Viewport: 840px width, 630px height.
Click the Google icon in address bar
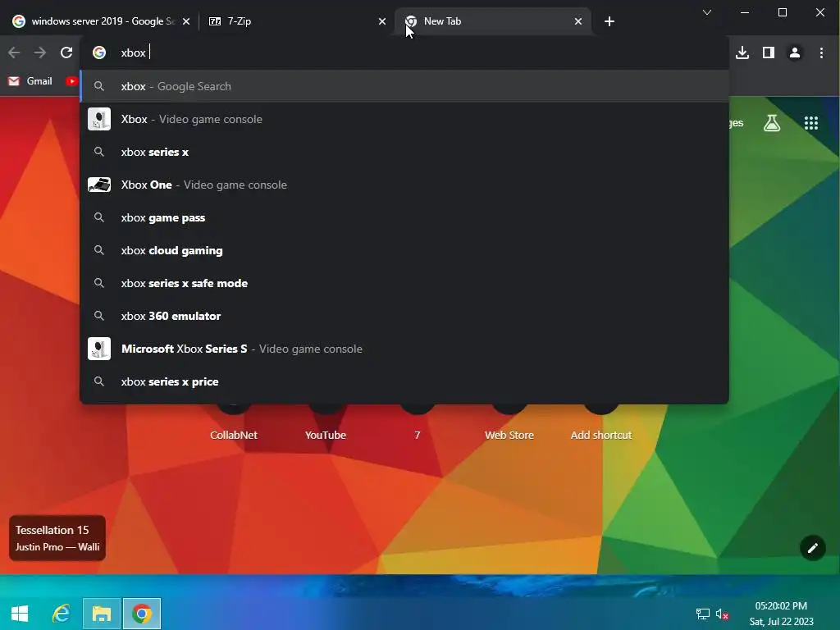click(x=99, y=52)
